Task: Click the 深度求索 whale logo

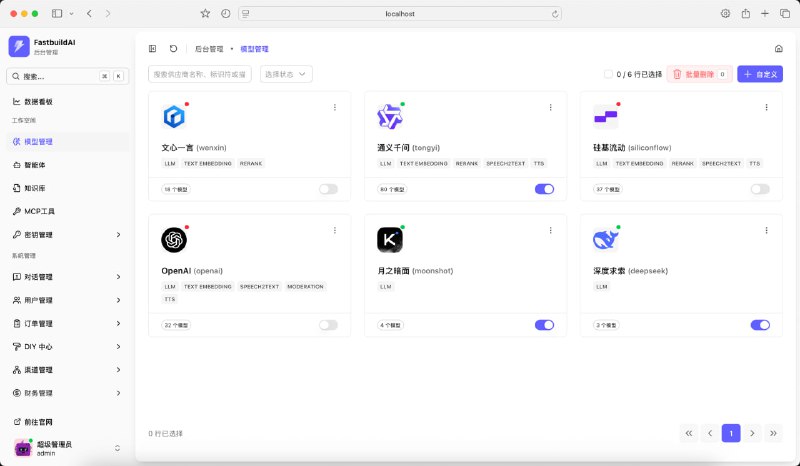Action: [x=606, y=240]
